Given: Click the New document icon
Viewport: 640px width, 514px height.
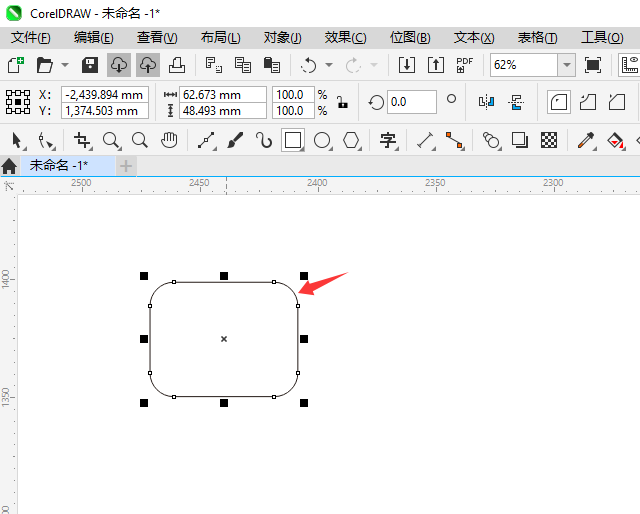Looking at the screenshot, I should (16, 65).
